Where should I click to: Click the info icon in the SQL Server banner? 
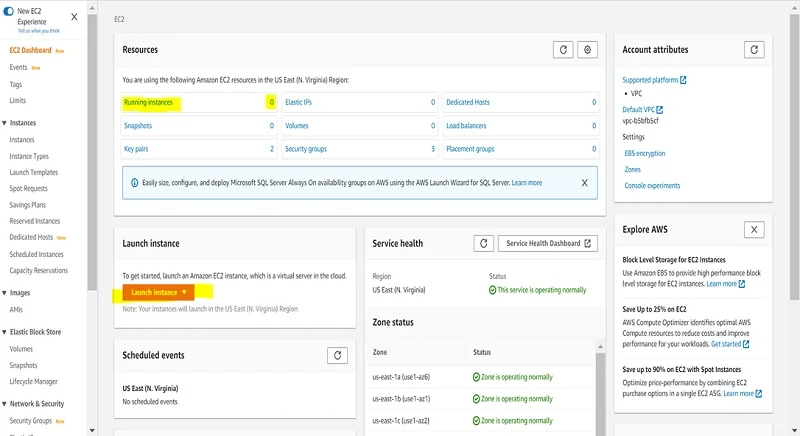coord(135,183)
